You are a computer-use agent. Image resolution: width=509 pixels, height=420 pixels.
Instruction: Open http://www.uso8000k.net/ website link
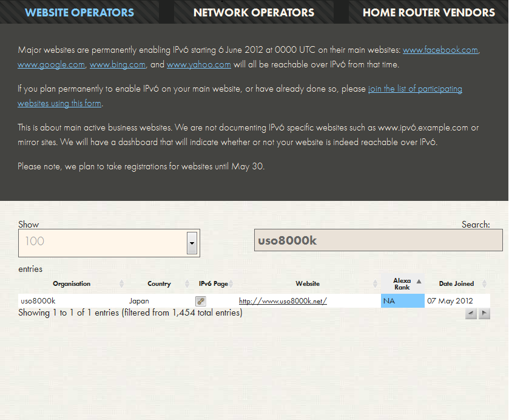(x=283, y=301)
